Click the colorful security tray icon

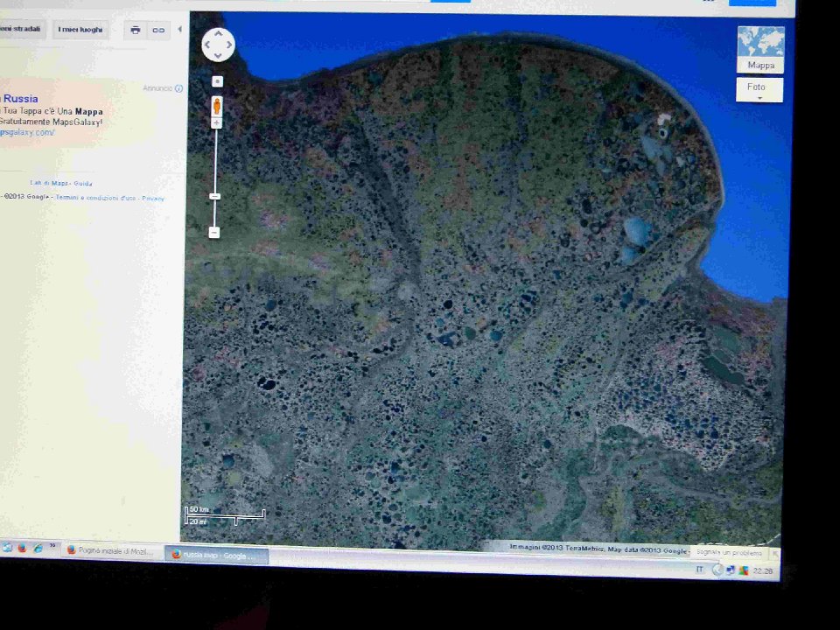743,570
